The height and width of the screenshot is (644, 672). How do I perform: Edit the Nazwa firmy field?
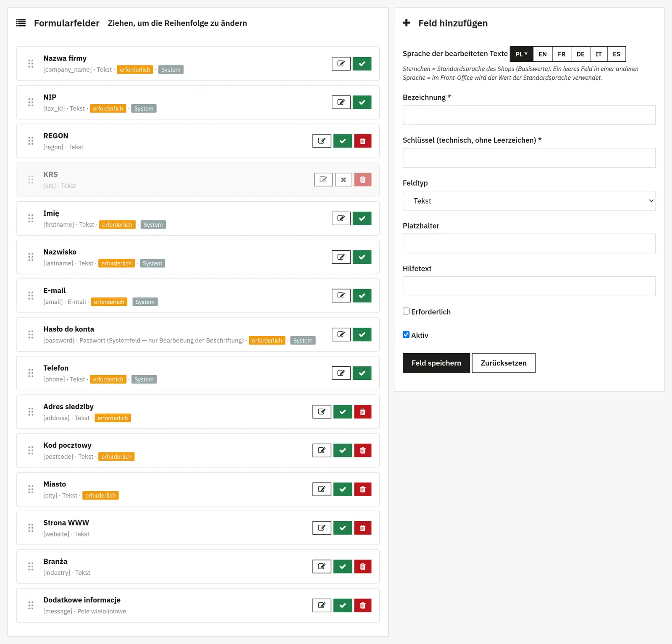[x=341, y=64]
